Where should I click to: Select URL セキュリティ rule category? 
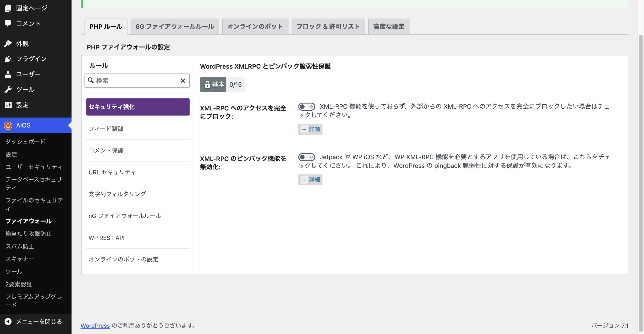point(138,172)
